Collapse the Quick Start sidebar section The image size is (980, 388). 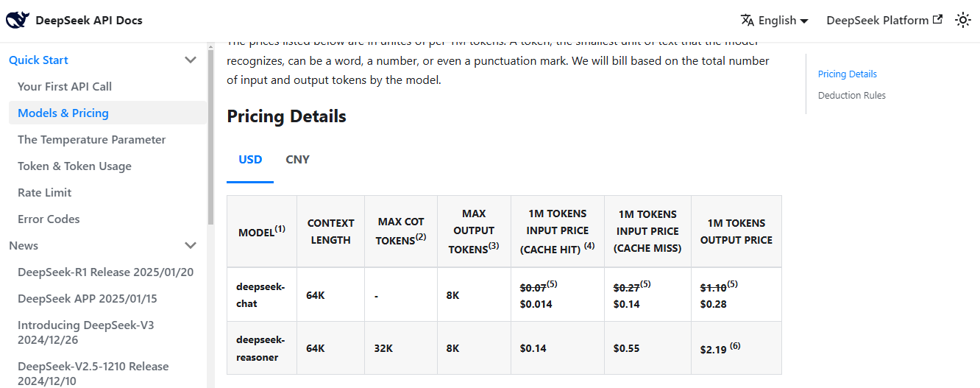(191, 60)
